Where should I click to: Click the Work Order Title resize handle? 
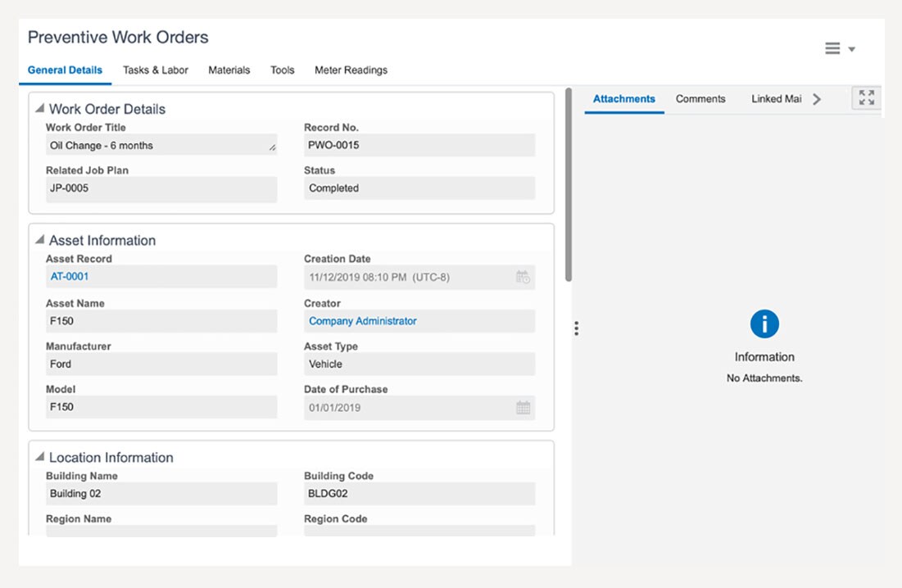click(272, 148)
